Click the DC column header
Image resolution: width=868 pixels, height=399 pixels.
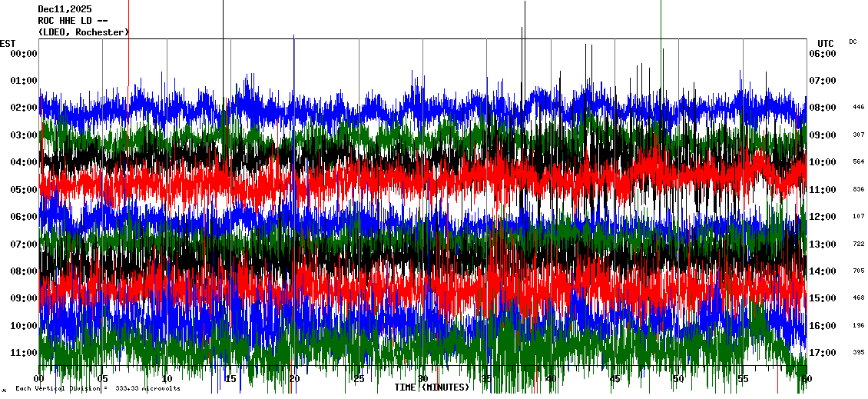click(853, 42)
